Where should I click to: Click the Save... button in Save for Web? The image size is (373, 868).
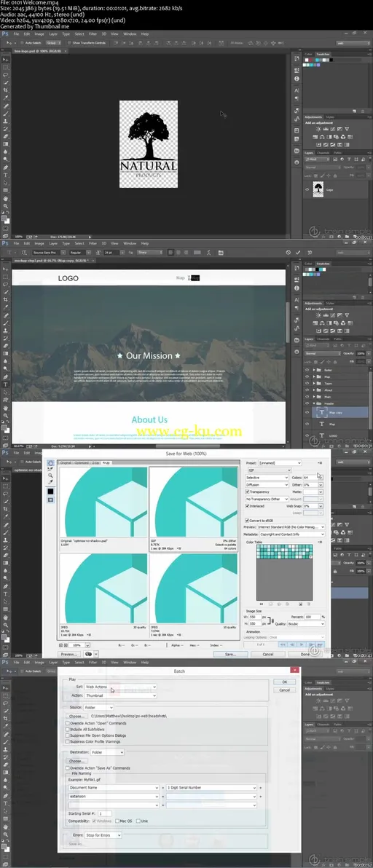pyautogui.click(x=230, y=654)
